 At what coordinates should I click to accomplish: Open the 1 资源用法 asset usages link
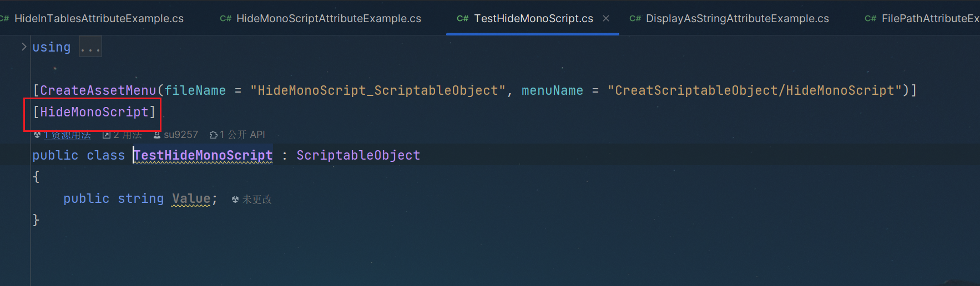pyautogui.click(x=67, y=135)
